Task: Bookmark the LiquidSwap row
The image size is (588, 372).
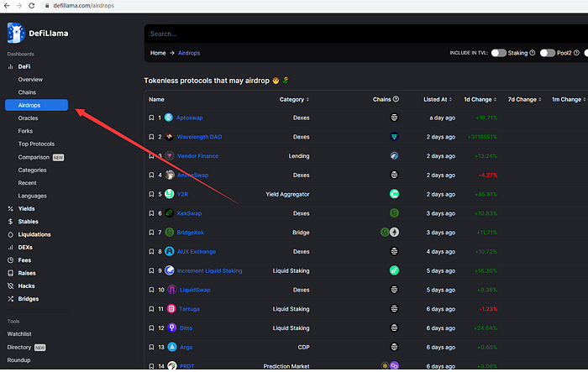Action: (151, 290)
